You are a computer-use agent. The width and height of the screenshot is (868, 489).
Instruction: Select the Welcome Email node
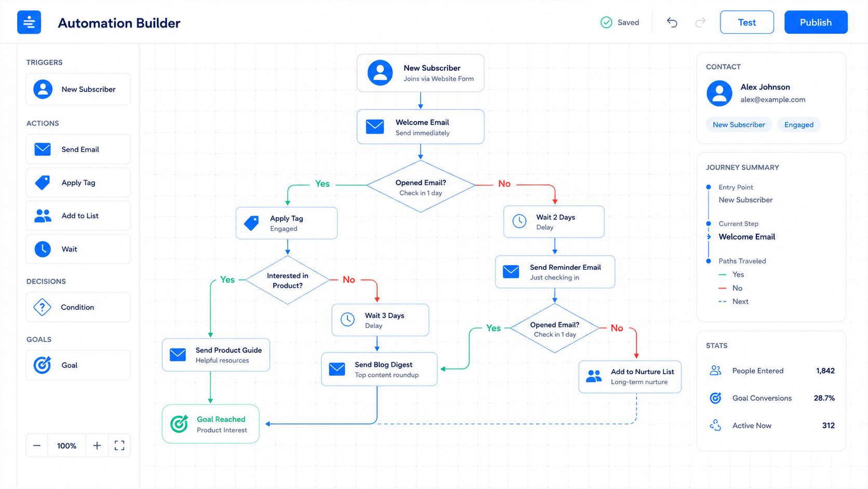tap(421, 127)
